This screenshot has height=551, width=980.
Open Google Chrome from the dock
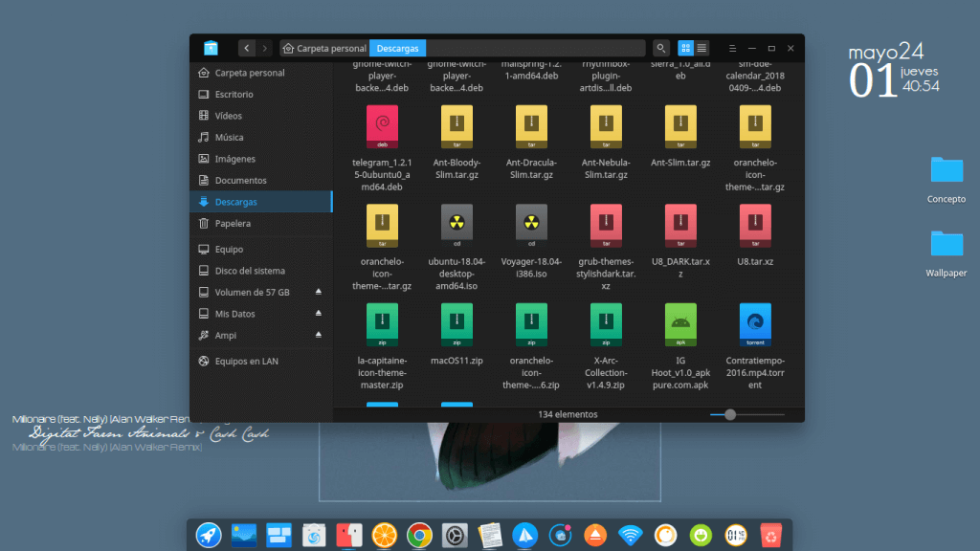(x=417, y=535)
